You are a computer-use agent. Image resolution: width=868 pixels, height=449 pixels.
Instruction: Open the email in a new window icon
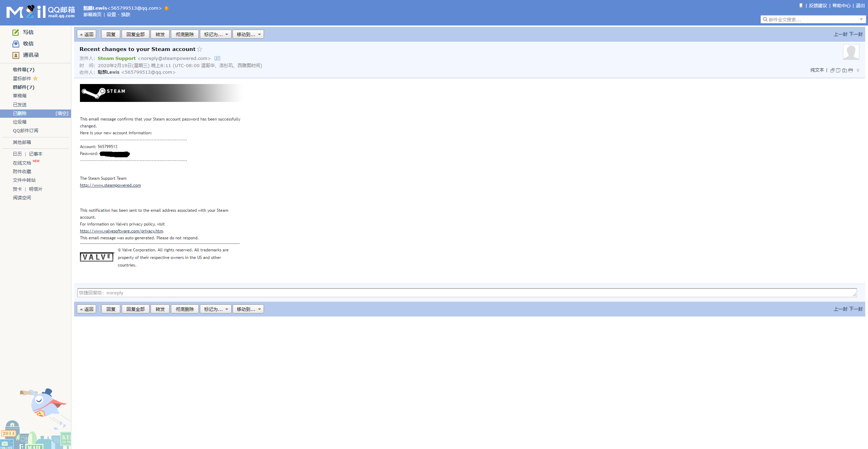832,70
